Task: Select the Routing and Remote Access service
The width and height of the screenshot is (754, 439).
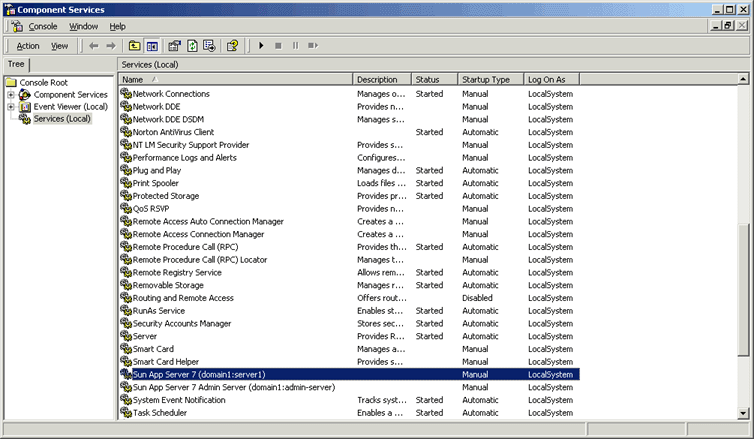Action: [183, 298]
